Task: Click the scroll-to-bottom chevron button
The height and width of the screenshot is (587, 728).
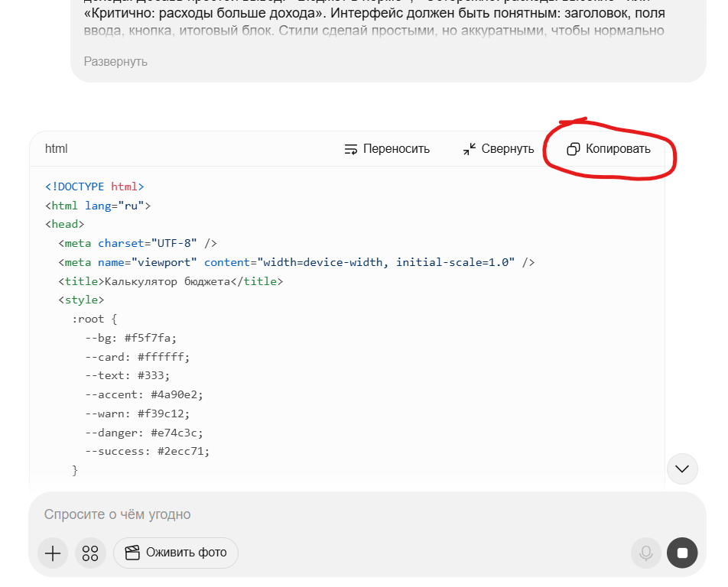Action: pos(682,469)
